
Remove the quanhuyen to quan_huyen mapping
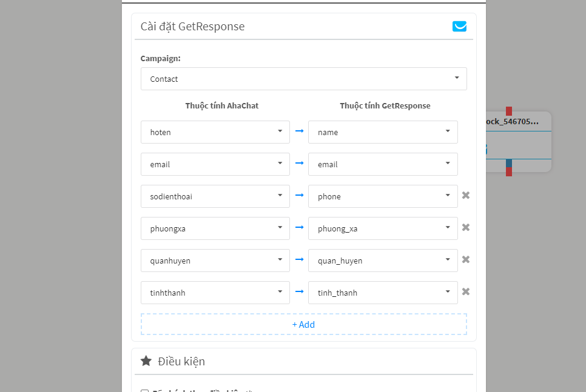tap(466, 259)
